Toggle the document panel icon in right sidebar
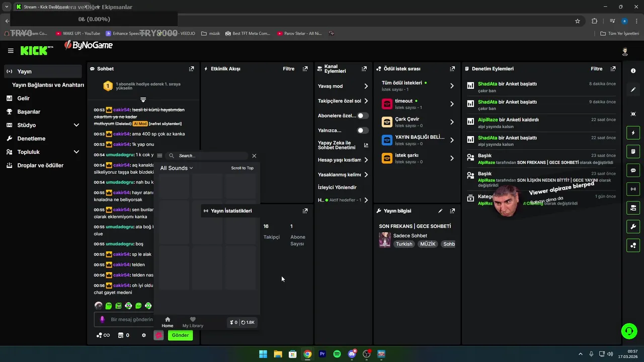Image resolution: width=644 pixels, height=362 pixels. pyautogui.click(x=633, y=151)
